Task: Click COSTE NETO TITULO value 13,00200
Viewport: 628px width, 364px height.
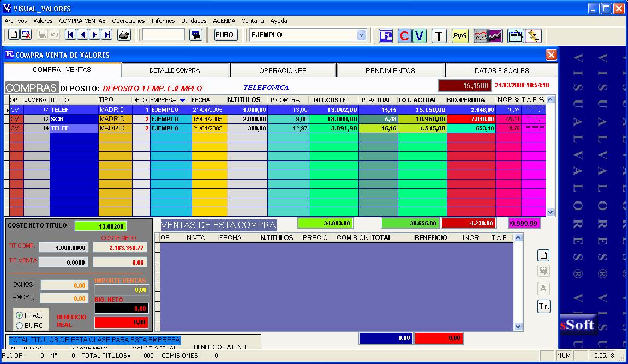Action: 100,226
